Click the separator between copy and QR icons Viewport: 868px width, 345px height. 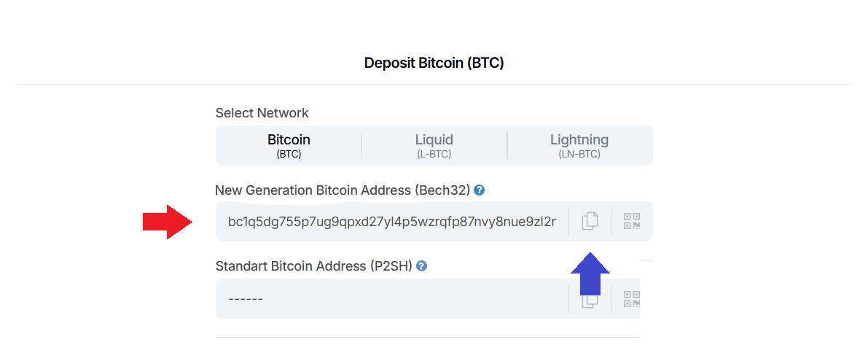[x=611, y=221]
